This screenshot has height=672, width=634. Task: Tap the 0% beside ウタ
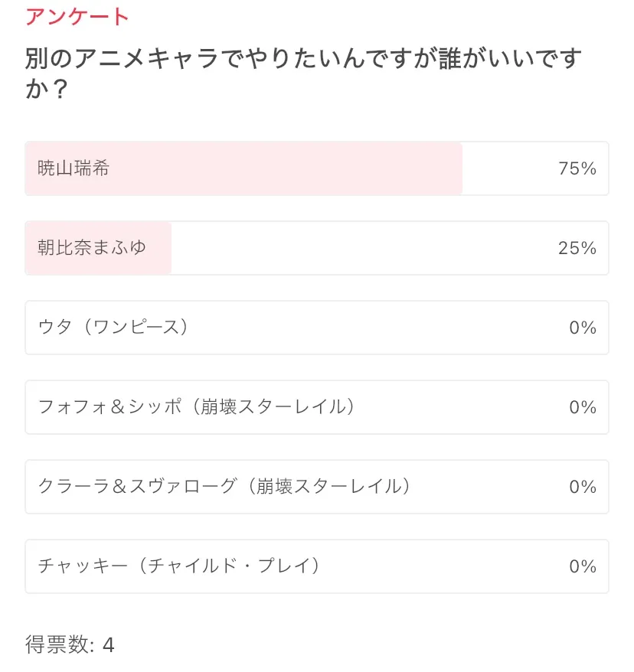(583, 328)
